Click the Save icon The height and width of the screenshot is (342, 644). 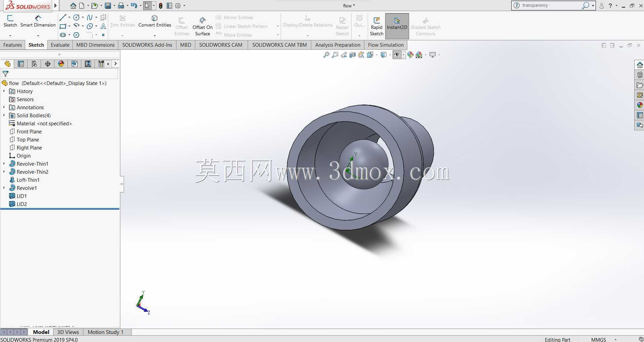coord(108,6)
